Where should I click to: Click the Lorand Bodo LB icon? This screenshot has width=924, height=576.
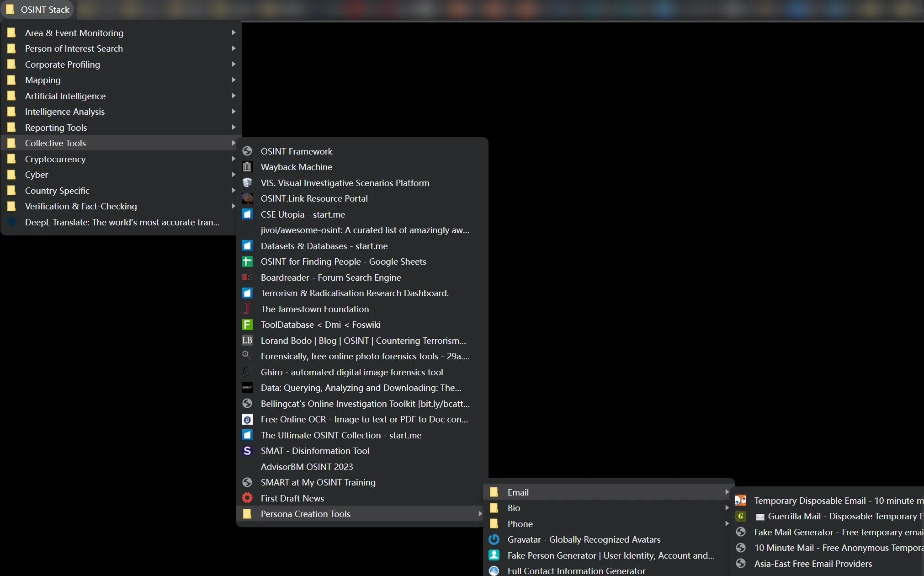click(x=247, y=340)
